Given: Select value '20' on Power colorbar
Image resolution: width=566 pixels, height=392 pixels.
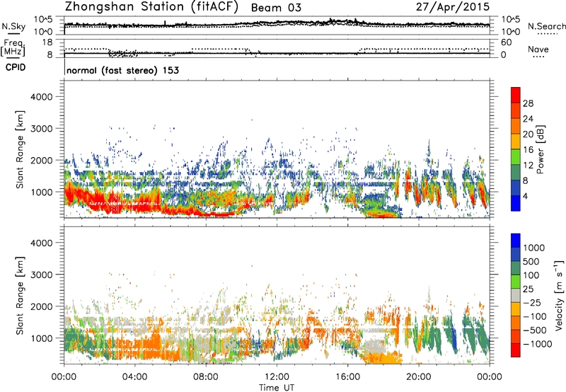Looking at the screenshot, I should click(528, 134).
